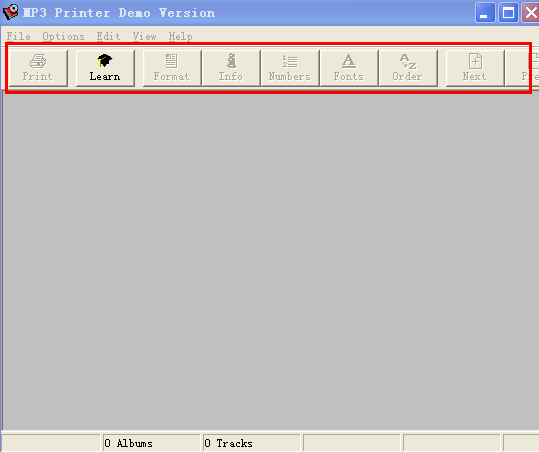Open the Edit menu
Viewport: 539px width, 452px height.
pos(109,36)
